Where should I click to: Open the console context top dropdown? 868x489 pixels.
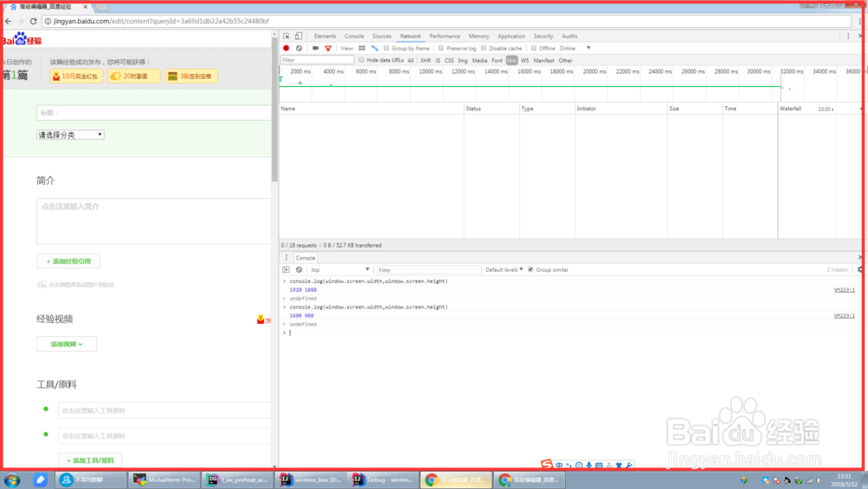click(x=340, y=270)
